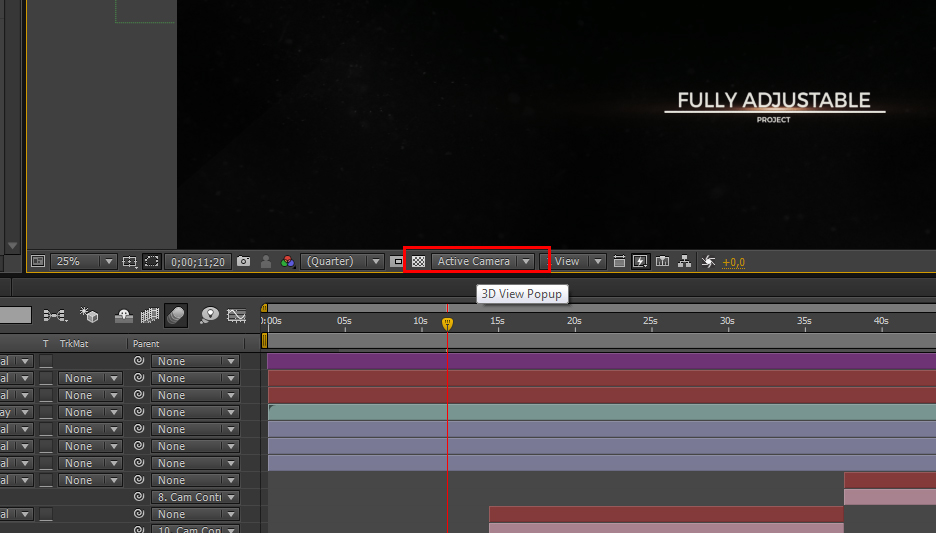Viewport: 936px width, 533px height.
Task: Toggle the region of interest icon
Action: (396, 261)
